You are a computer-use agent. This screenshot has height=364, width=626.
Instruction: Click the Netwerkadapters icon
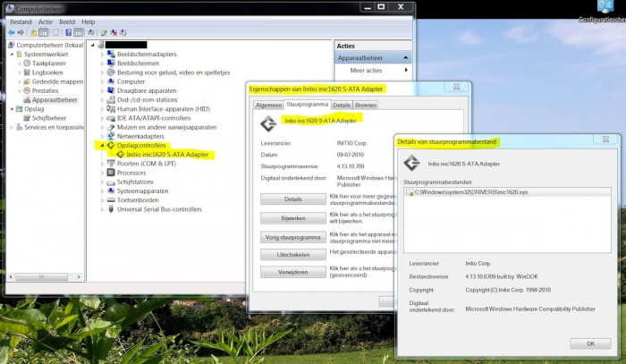point(111,136)
